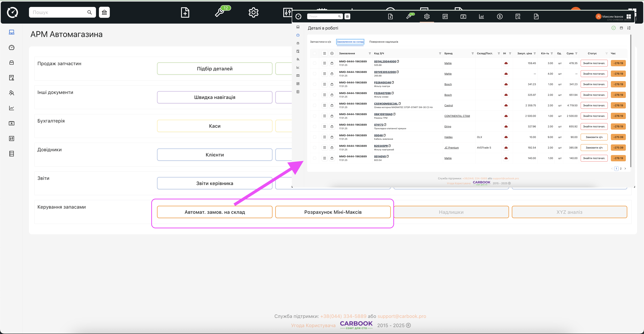
Task: Click the bank building icon beside search
Action: [x=104, y=12]
